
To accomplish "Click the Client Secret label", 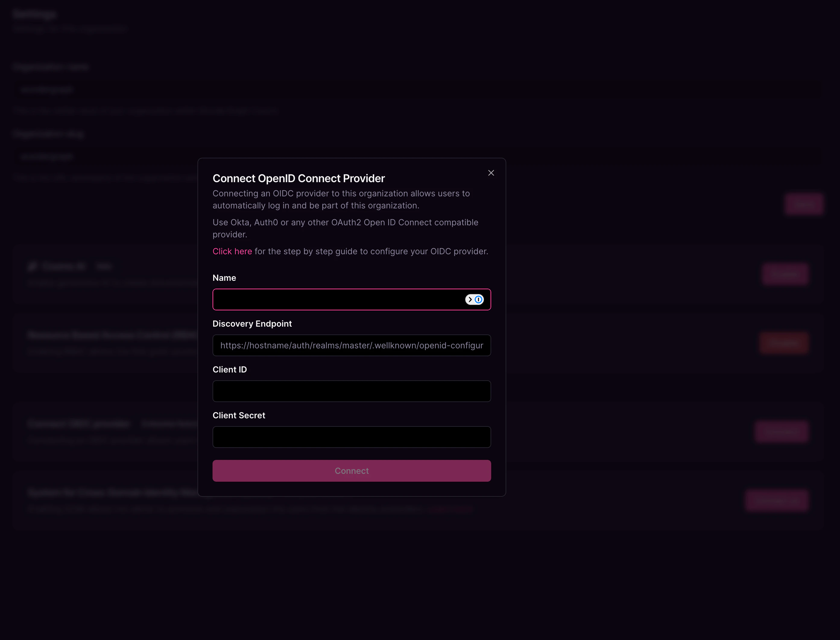I will 239,415.
